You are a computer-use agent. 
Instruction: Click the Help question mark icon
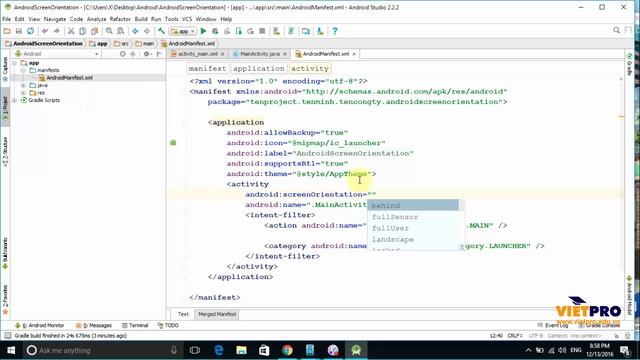(x=335, y=31)
